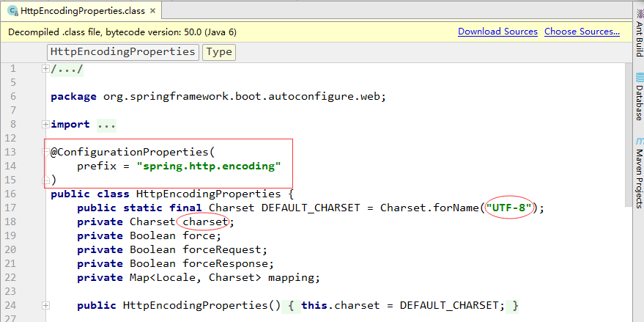Open the Database tool window
644x322 pixels.
coord(639,97)
